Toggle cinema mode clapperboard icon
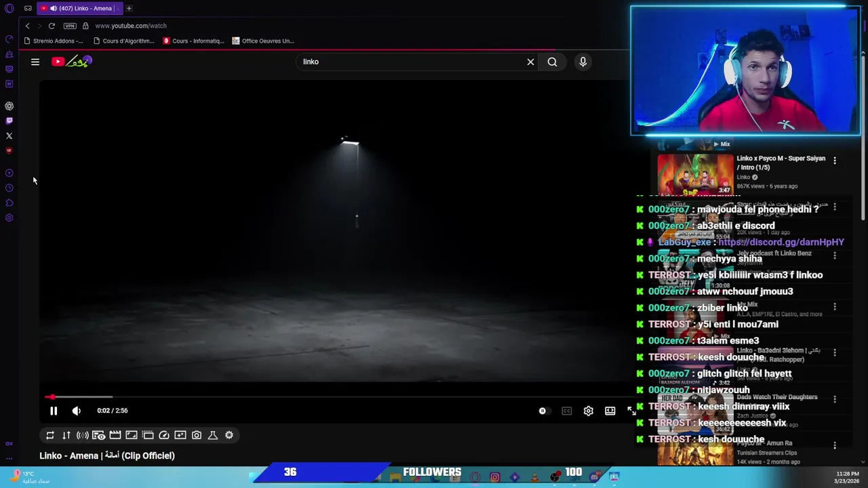 (115, 435)
